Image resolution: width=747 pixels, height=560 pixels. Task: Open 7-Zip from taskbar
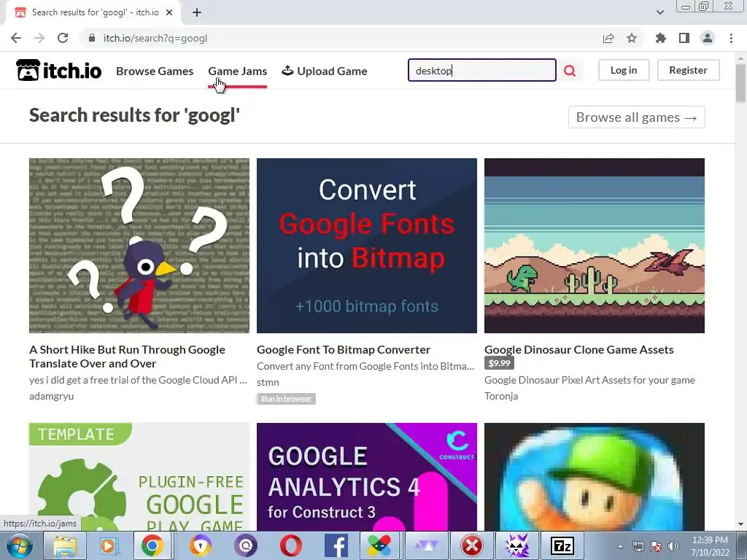click(x=562, y=545)
